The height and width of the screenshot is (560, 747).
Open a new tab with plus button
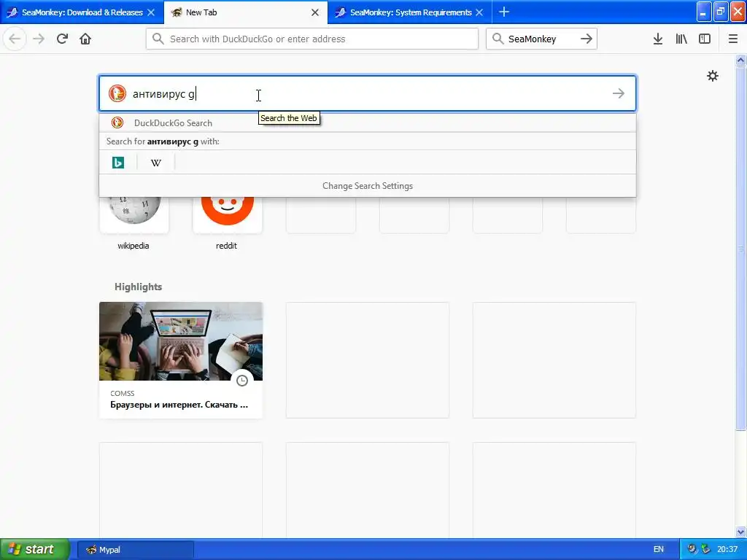pos(504,12)
